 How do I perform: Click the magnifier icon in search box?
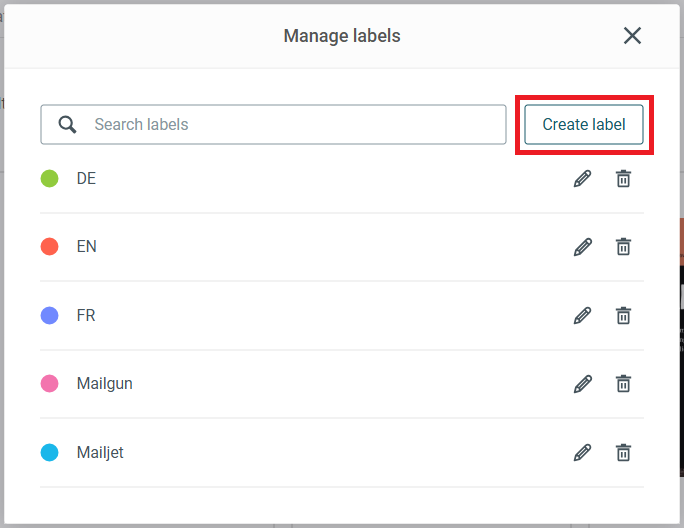[x=67, y=124]
